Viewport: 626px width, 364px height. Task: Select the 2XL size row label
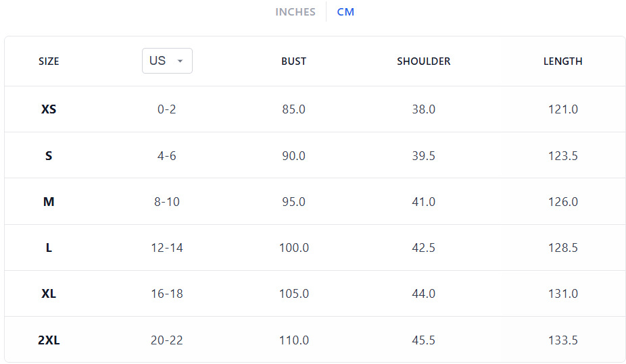[x=49, y=340]
